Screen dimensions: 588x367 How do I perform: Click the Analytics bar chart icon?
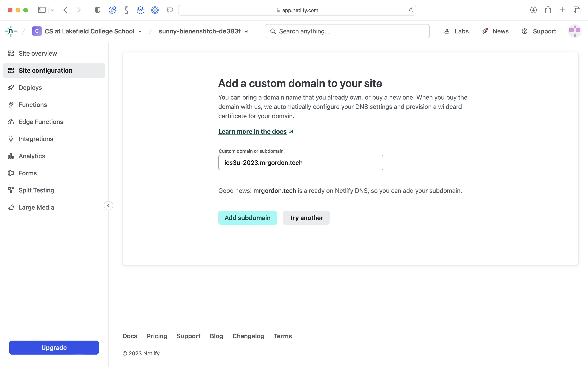(11, 156)
